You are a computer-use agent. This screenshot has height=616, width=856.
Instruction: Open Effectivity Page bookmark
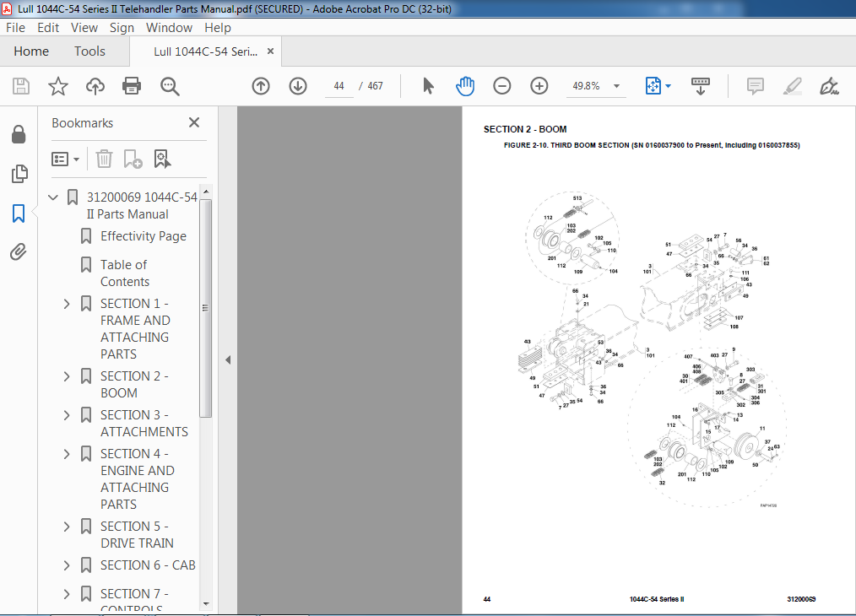[x=143, y=236]
